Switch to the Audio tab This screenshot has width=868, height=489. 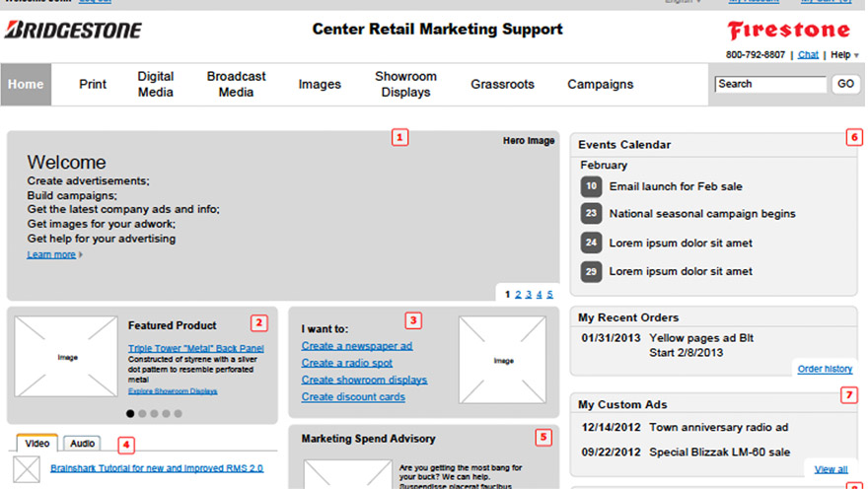point(83,444)
